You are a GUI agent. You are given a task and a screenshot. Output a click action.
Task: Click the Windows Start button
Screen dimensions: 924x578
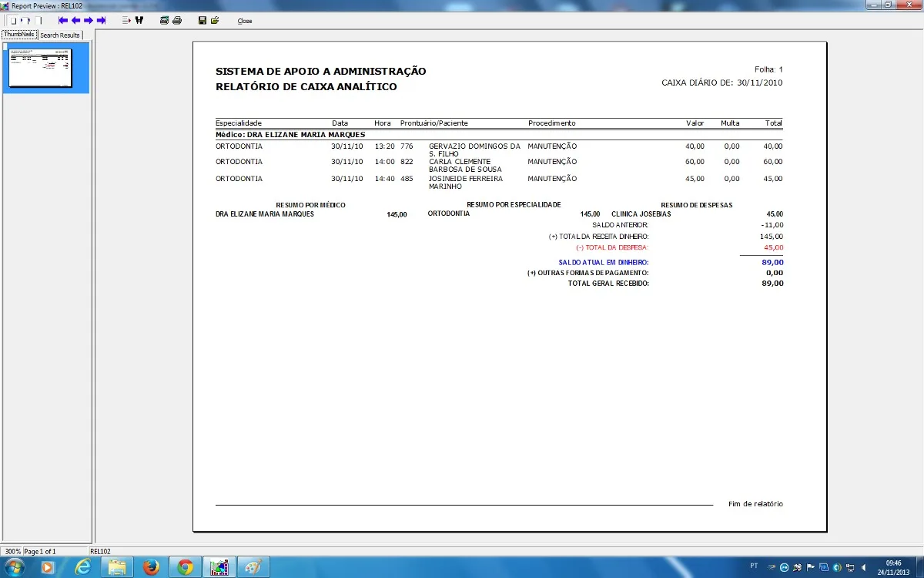(15, 567)
